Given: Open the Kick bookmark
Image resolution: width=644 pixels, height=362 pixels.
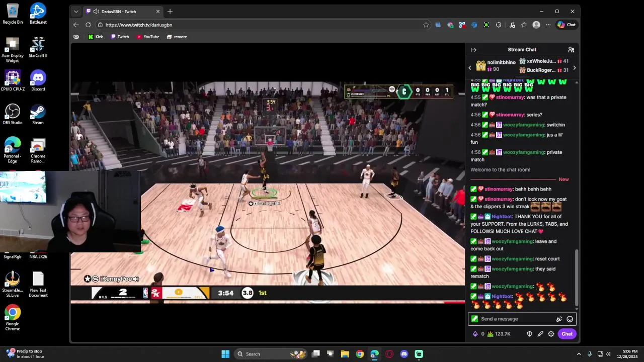Looking at the screenshot, I should click(x=96, y=37).
